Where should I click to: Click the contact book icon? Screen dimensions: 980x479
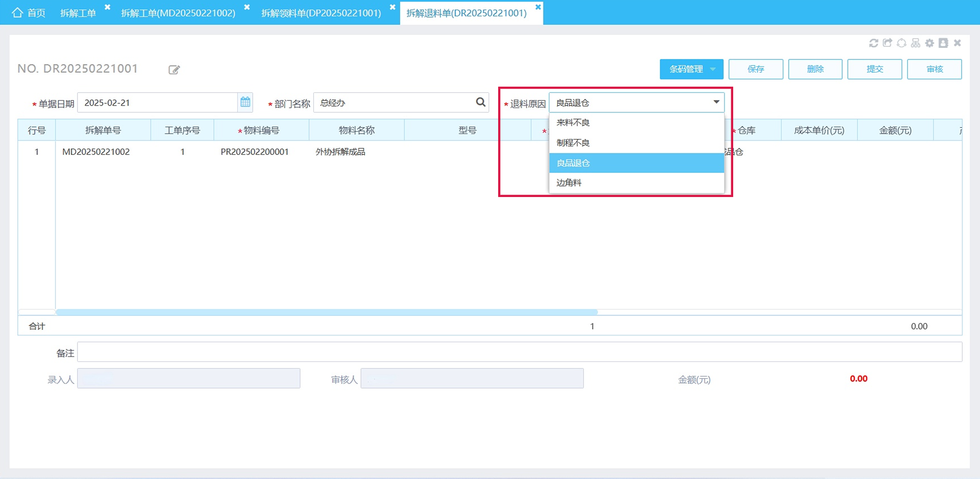(943, 43)
